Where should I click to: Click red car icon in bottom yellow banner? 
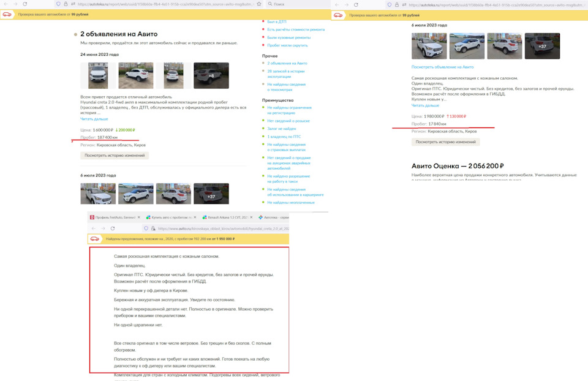click(x=95, y=238)
